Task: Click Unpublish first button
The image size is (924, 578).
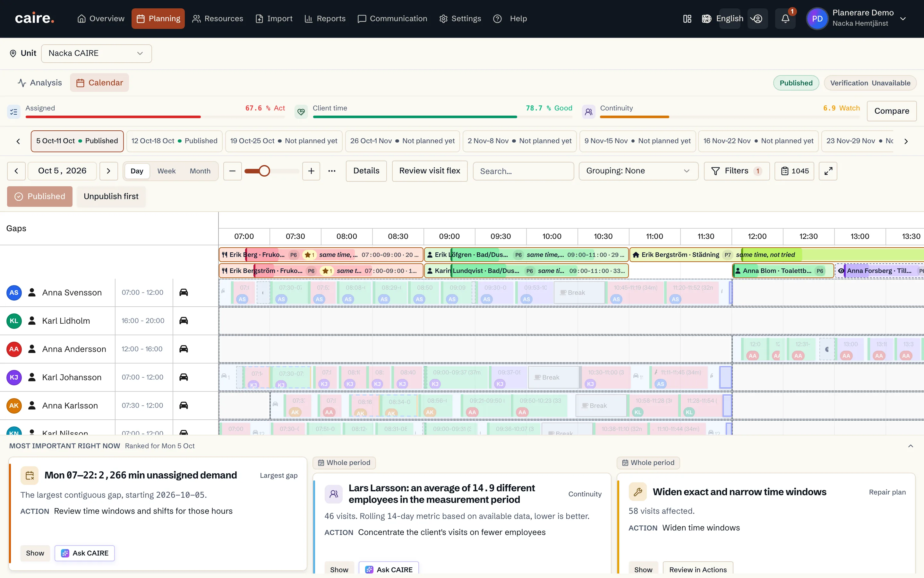Action: coord(111,197)
